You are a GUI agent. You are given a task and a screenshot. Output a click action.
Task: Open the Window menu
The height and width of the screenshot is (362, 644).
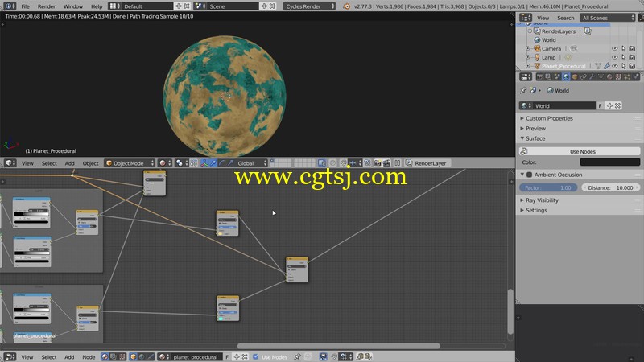click(73, 6)
